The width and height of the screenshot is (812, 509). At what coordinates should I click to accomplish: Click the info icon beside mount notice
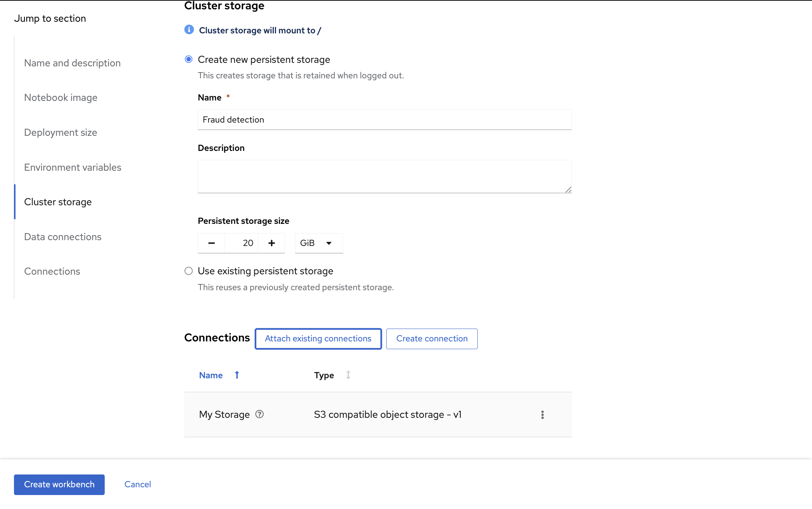(189, 29)
